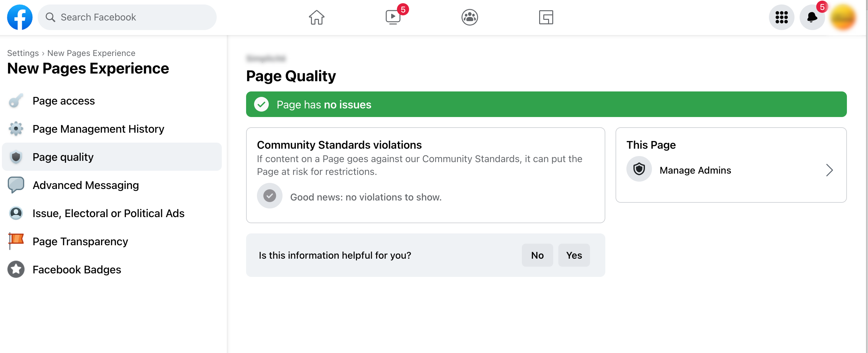Open notifications bell icon
The height and width of the screenshot is (353, 868).
click(x=812, y=17)
